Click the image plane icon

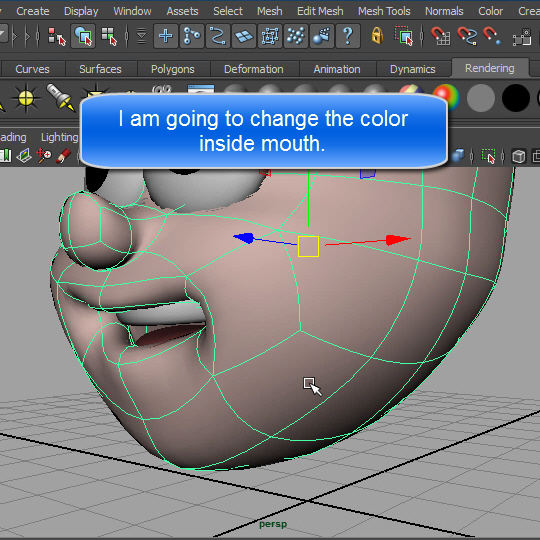pos(24,156)
